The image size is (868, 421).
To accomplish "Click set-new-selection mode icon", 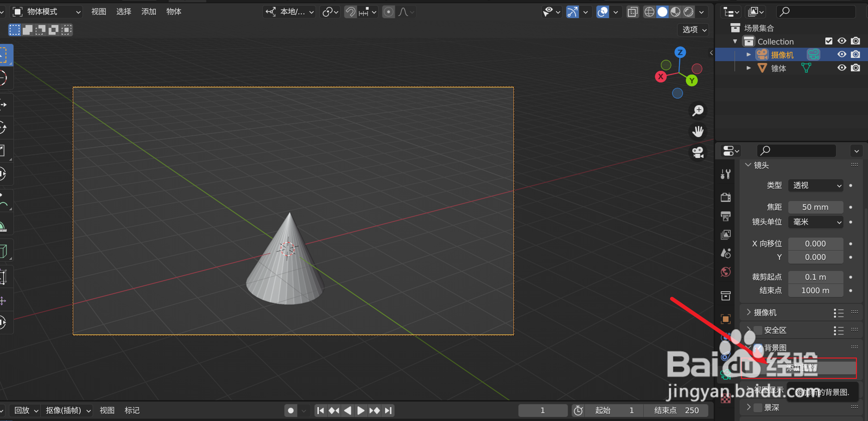I will tap(15, 30).
